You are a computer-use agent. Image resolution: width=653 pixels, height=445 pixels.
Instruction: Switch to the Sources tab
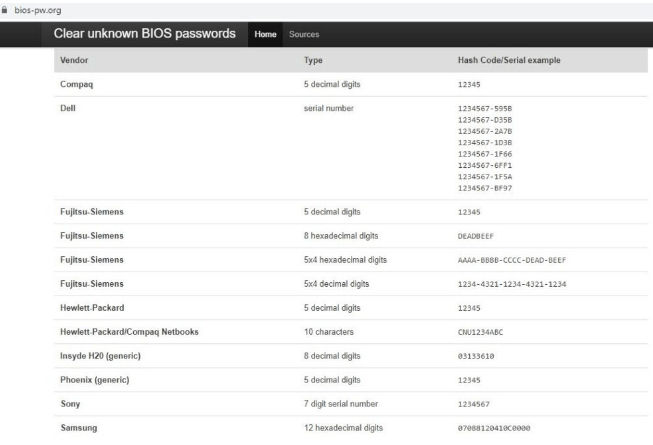304,35
